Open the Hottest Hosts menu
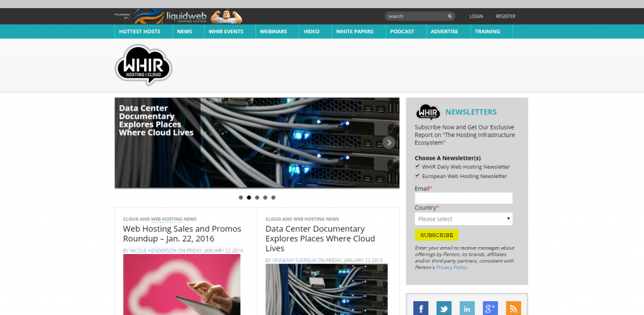 [140, 31]
